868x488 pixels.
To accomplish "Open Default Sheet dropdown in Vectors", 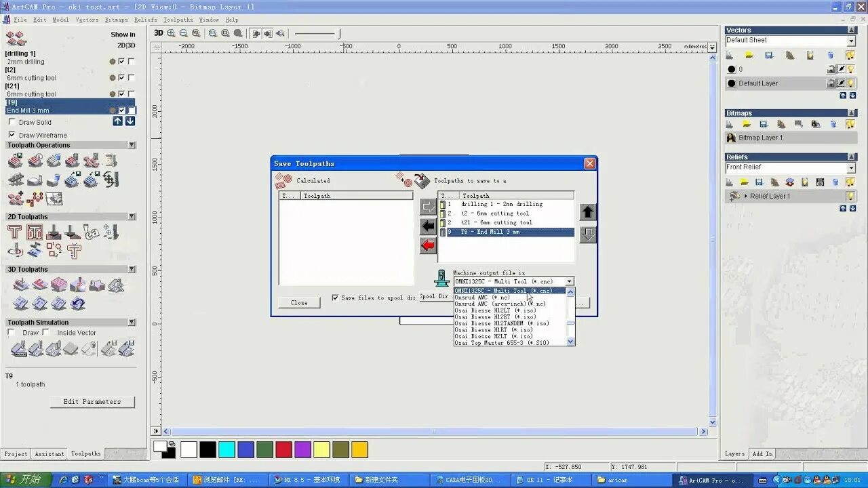I will pyautogui.click(x=851, y=41).
